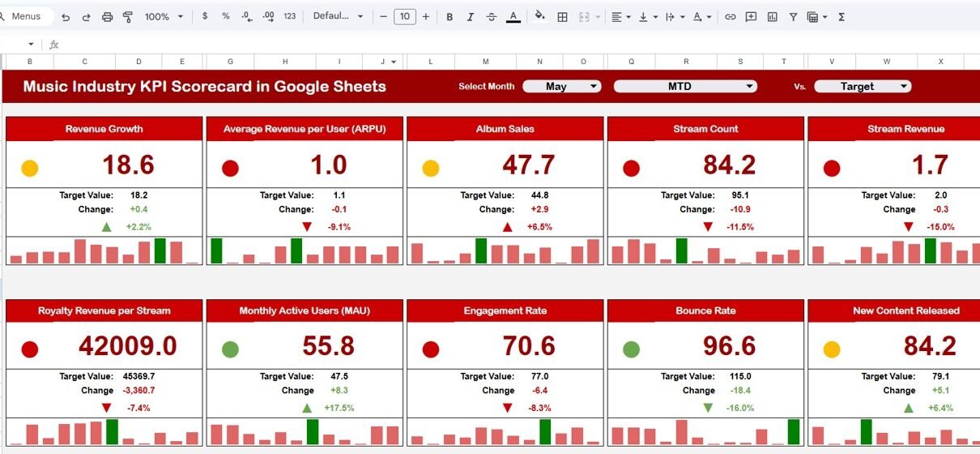Click the Menus search box

(27, 16)
